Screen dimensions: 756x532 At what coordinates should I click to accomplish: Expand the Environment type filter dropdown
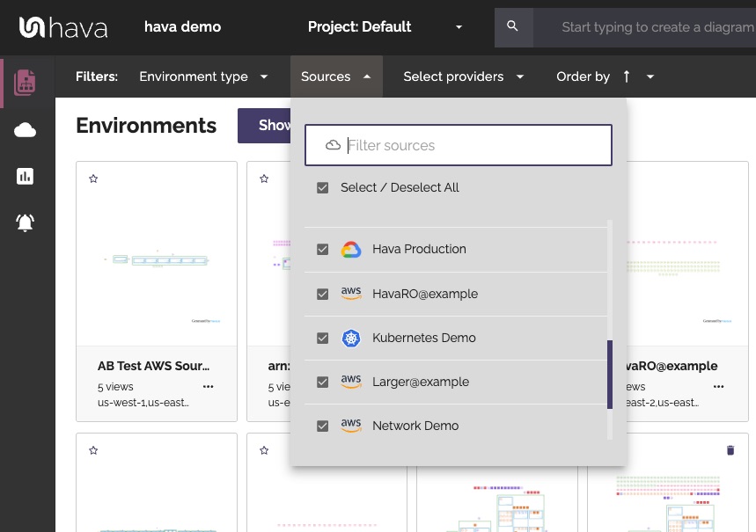(x=203, y=77)
